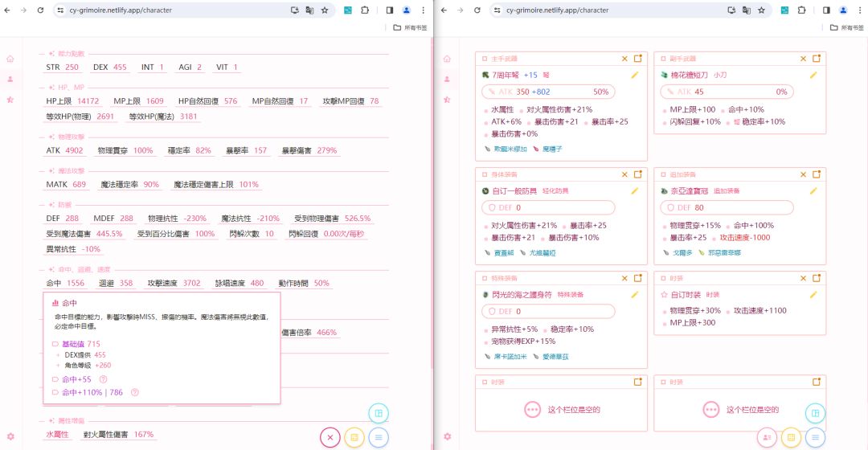
Task: Click pink character round button in right window
Action: [767, 437]
